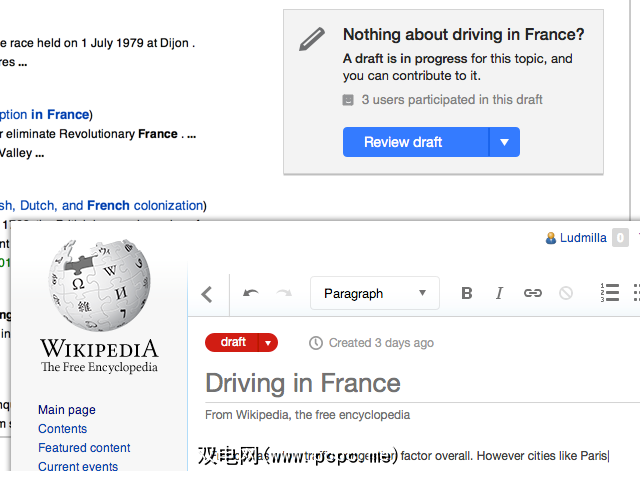Apply bold formatting

[466, 293]
